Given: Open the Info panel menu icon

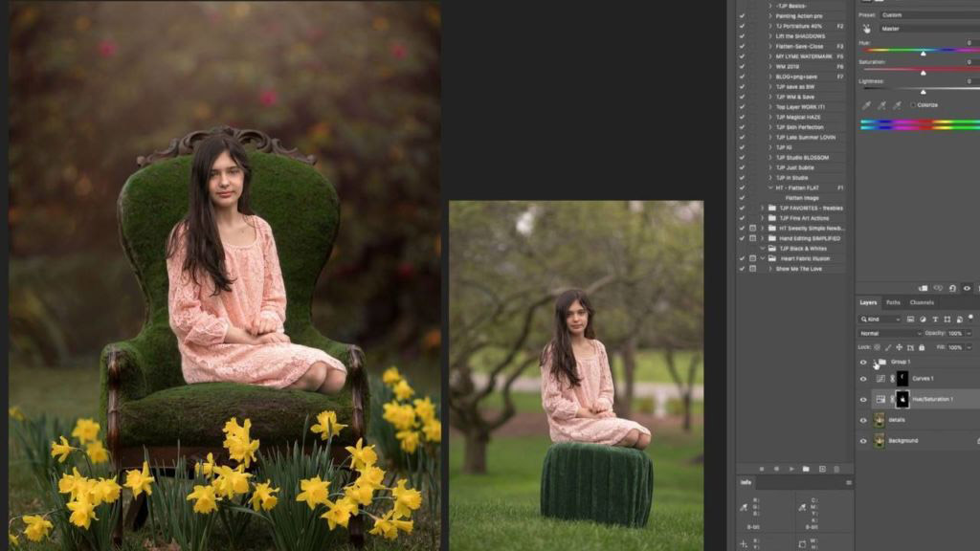Looking at the screenshot, I should pyautogui.click(x=848, y=482).
